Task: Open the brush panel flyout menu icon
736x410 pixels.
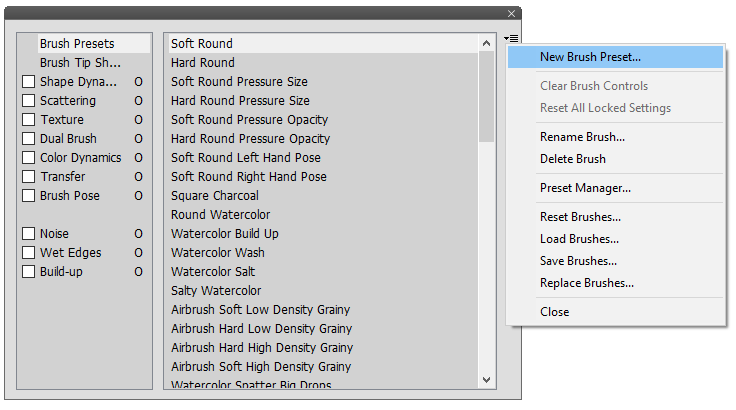Action: [x=511, y=38]
